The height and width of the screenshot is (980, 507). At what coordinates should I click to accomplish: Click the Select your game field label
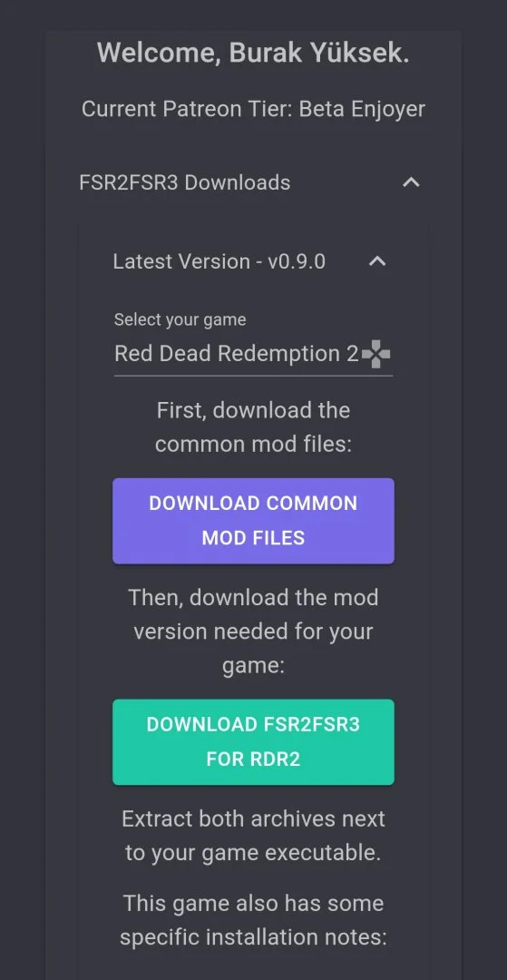pos(180,320)
